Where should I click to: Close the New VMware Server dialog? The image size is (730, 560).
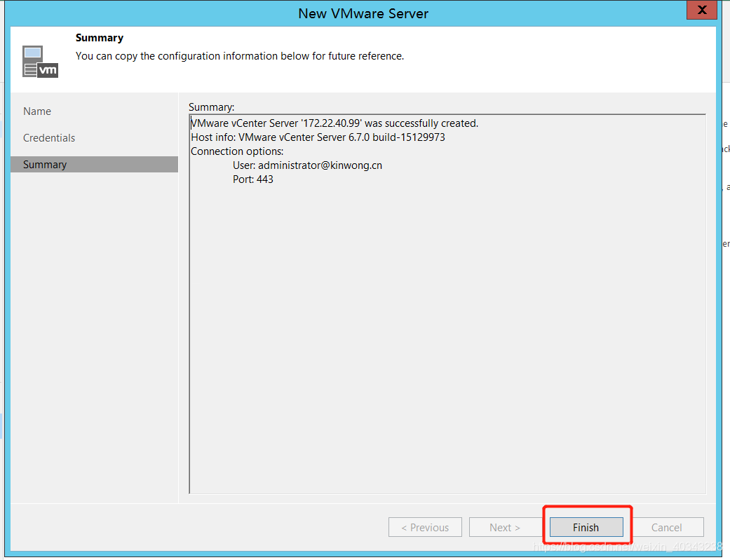coord(702,9)
